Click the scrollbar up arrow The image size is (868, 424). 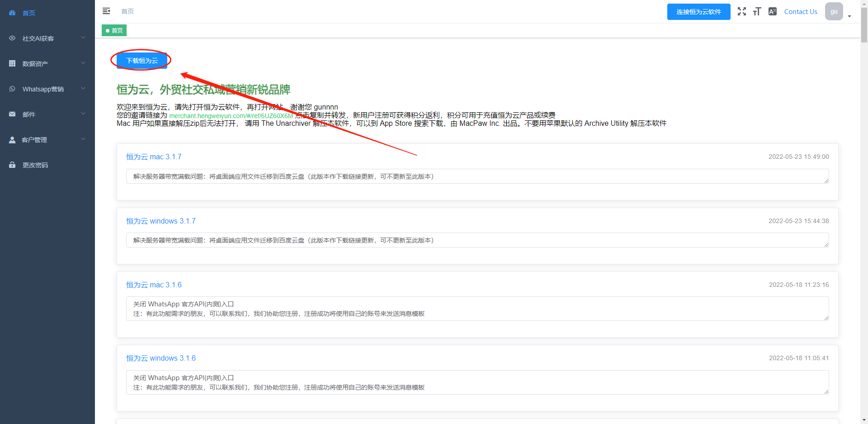pos(864,3)
